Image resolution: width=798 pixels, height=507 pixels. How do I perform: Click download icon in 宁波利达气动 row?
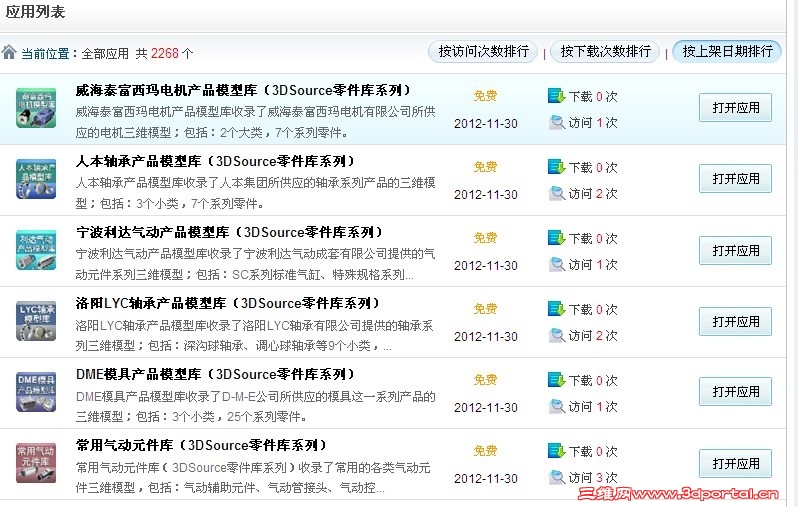tap(557, 238)
